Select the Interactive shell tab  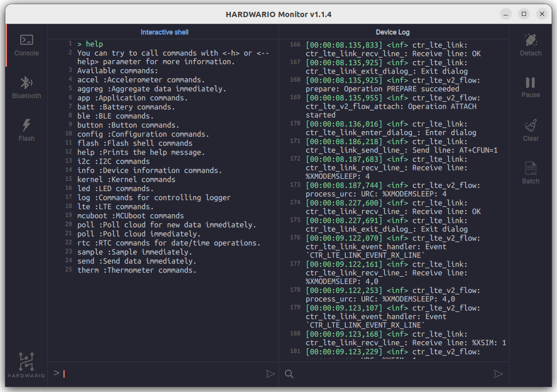164,32
